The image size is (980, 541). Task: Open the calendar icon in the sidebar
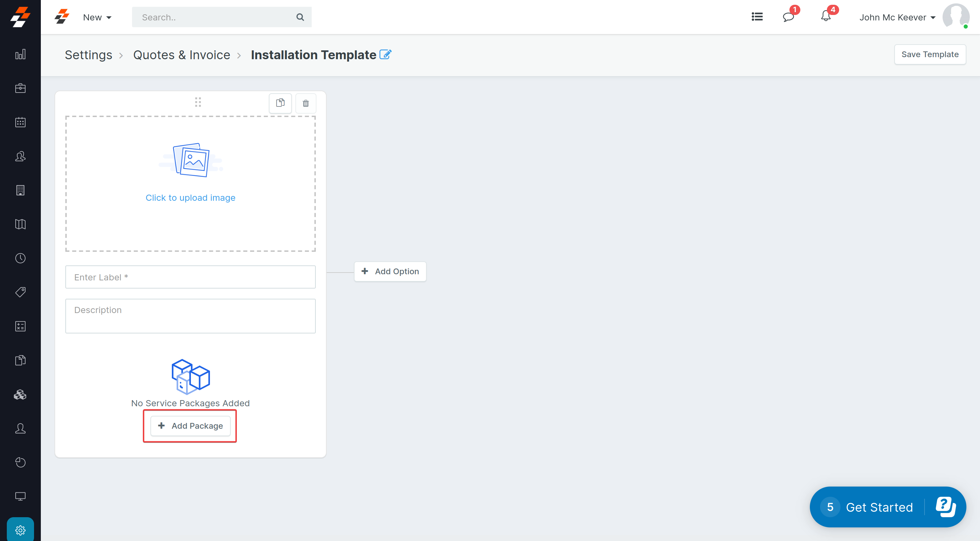click(x=20, y=122)
